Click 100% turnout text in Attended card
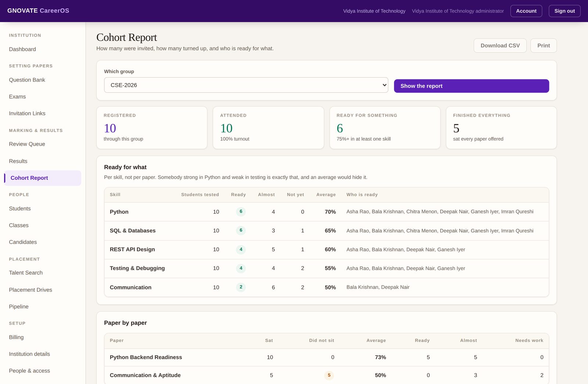Image resolution: width=588 pixels, height=384 pixels. (234, 139)
